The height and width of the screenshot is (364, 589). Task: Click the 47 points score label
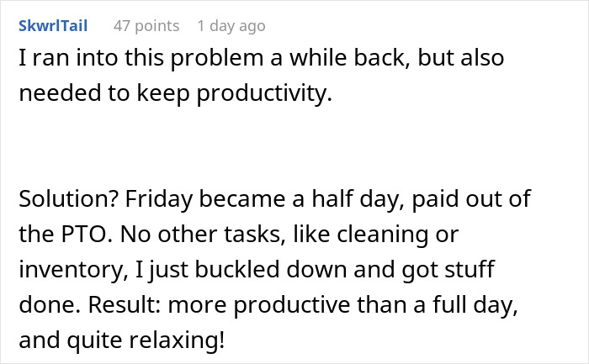[x=146, y=26]
